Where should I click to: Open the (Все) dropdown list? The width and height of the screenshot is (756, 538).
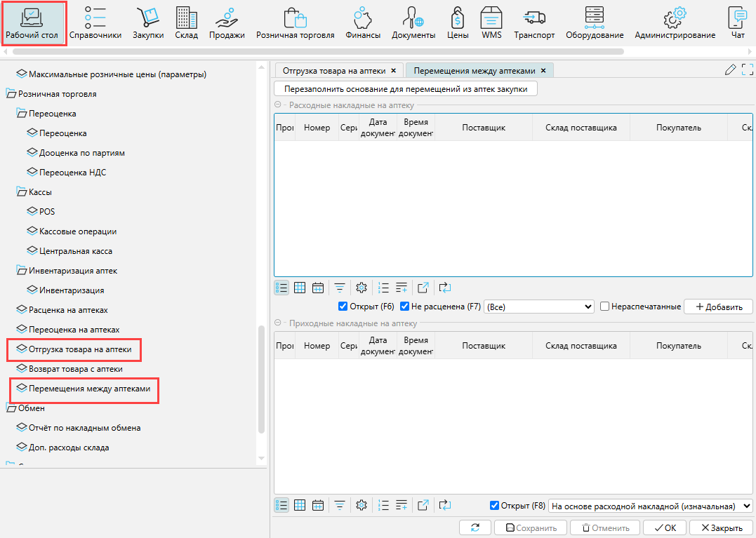tap(539, 307)
